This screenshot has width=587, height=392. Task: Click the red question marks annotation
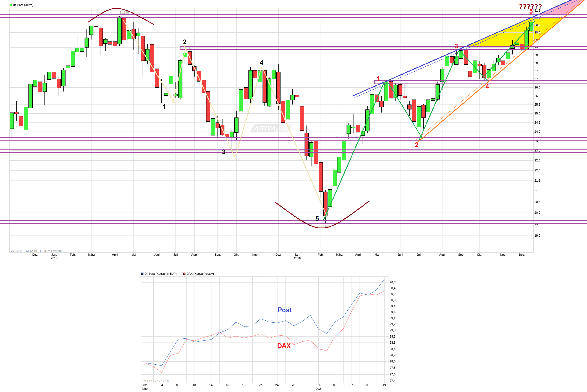[x=530, y=6]
